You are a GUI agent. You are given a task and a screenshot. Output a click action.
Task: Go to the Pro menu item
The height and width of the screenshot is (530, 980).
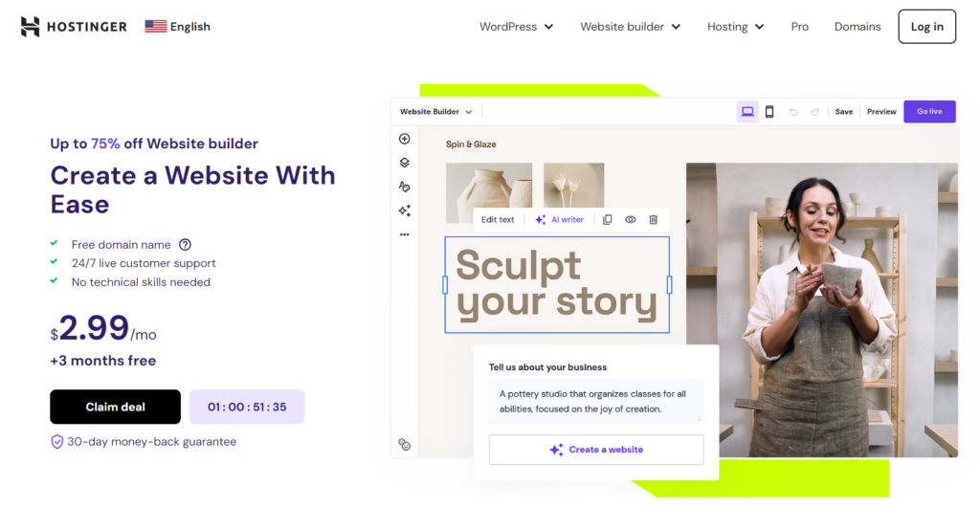click(799, 27)
